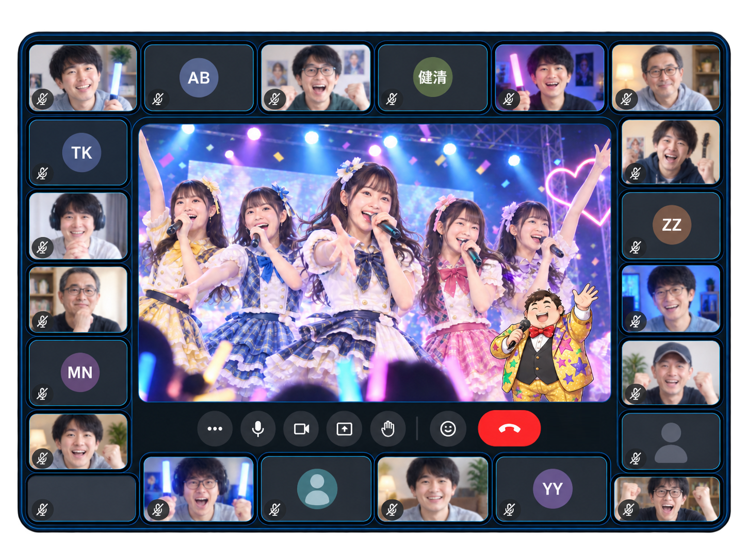Raise hand using the hand icon
This screenshot has height=560, width=747.
[387, 429]
